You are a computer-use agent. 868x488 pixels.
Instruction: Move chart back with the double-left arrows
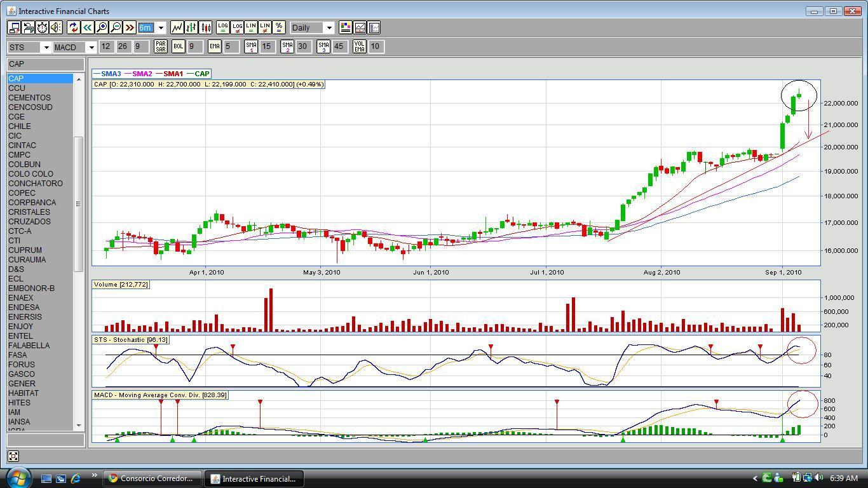[x=87, y=27]
